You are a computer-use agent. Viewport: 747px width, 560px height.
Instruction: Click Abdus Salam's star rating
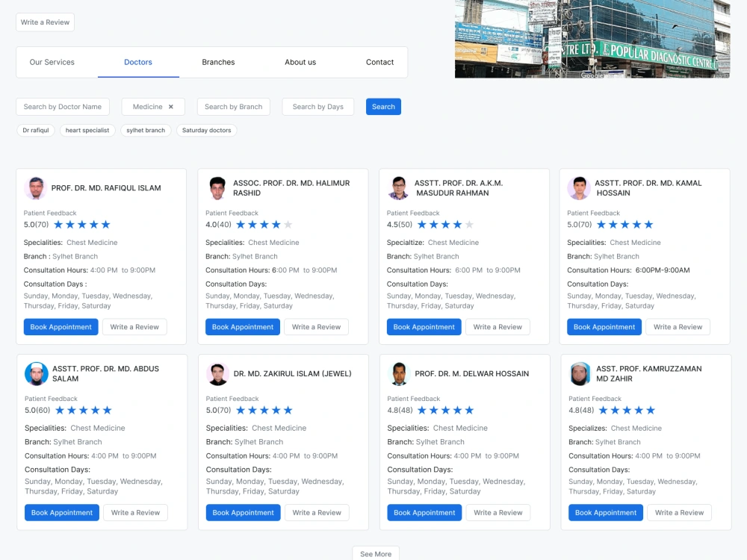click(x=84, y=410)
